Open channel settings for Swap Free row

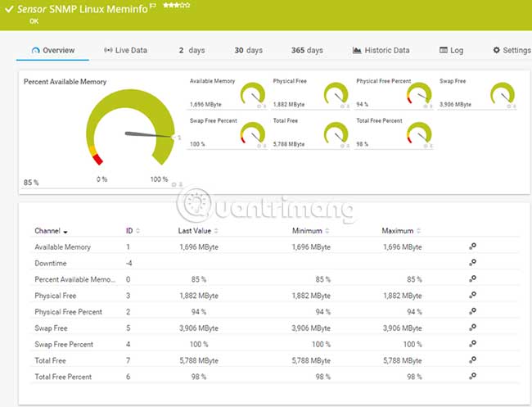(x=472, y=328)
